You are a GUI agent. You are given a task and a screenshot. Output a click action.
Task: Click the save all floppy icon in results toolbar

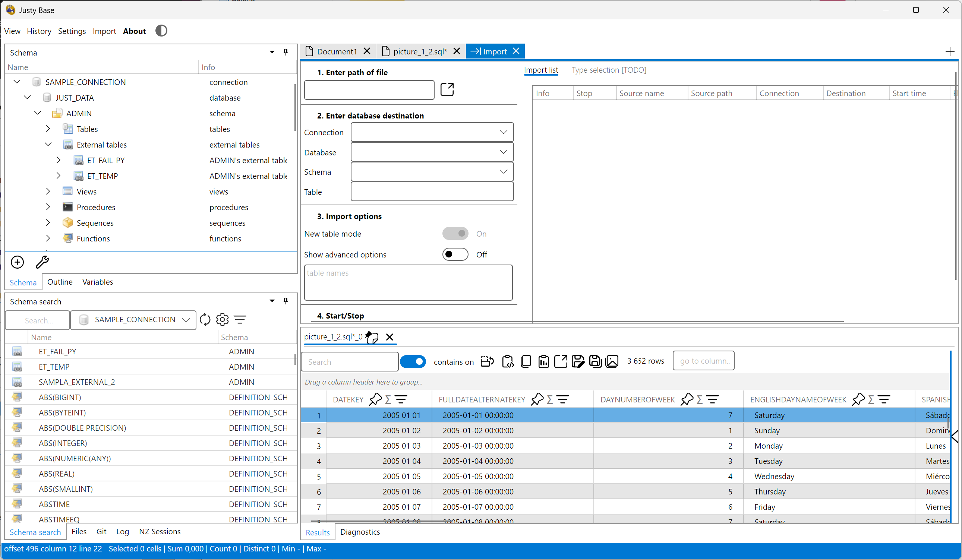coord(596,361)
